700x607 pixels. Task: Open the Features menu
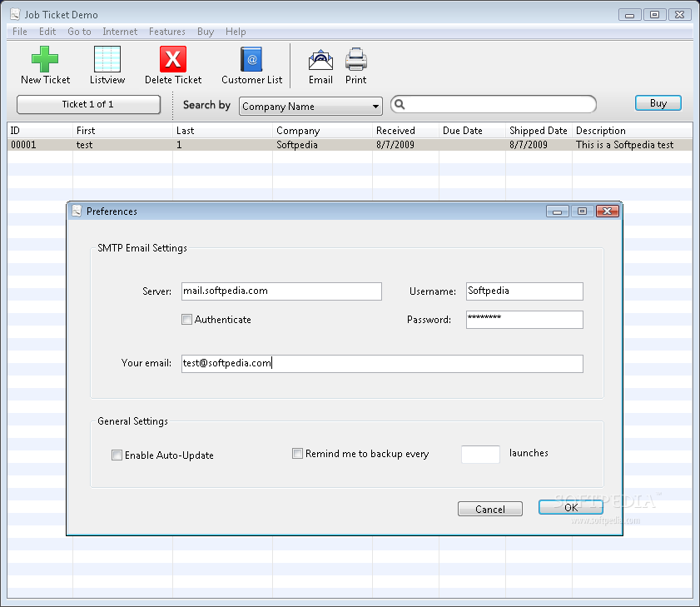click(x=167, y=32)
